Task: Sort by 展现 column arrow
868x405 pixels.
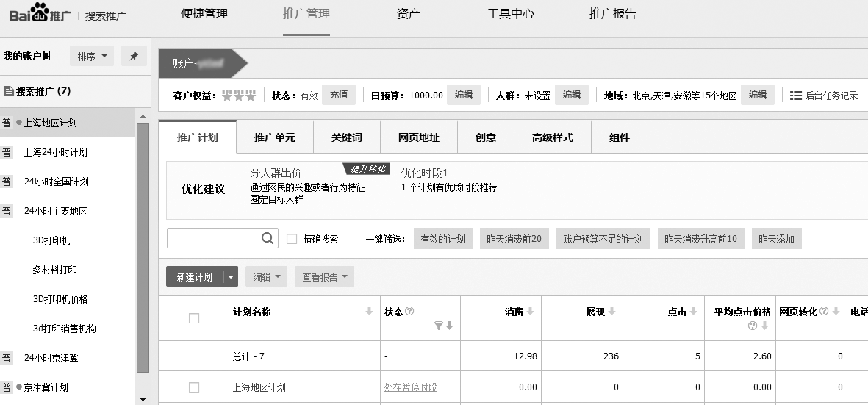Action: click(611, 312)
